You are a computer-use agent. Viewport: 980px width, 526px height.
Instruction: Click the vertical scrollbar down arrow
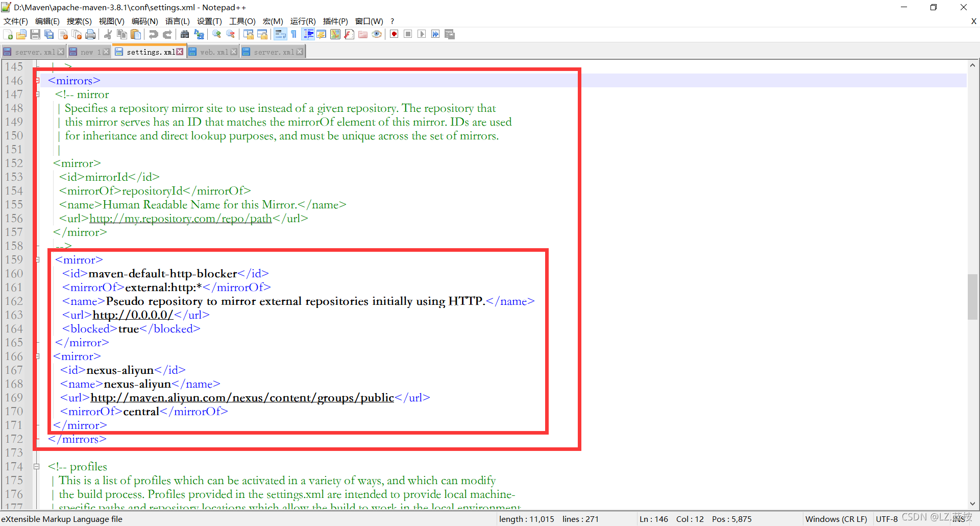click(x=972, y=504)
